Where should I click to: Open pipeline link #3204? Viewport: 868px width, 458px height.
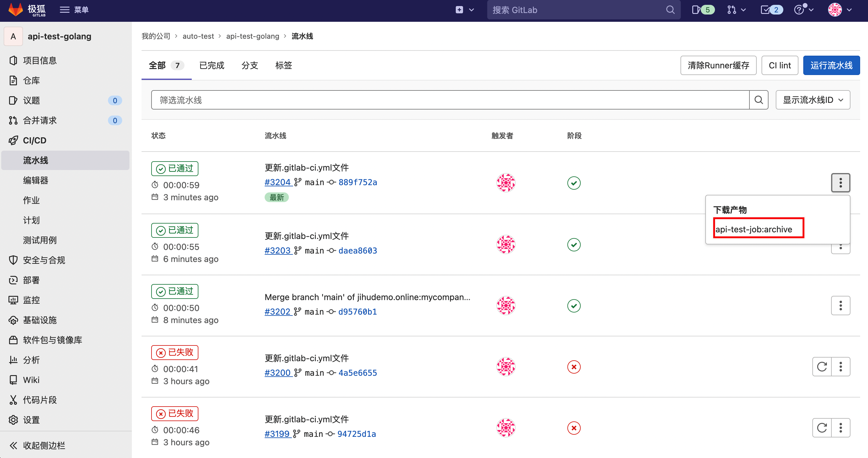[x=277, y=182]
